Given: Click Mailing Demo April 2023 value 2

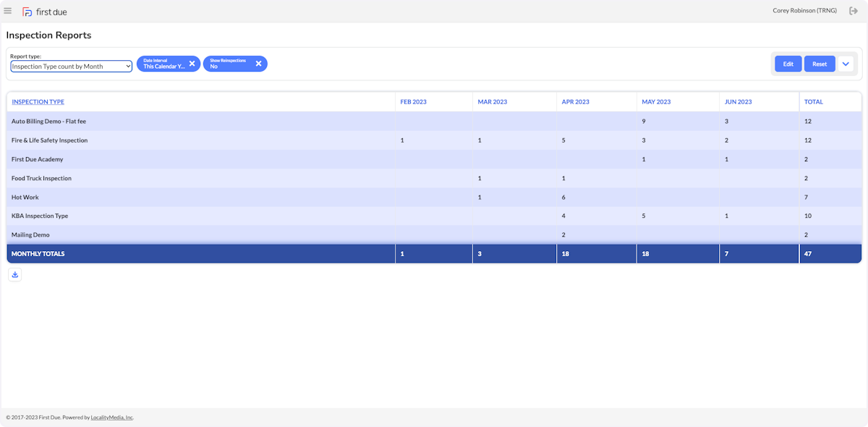Looking at the screenshot, I should coord(563,234).
